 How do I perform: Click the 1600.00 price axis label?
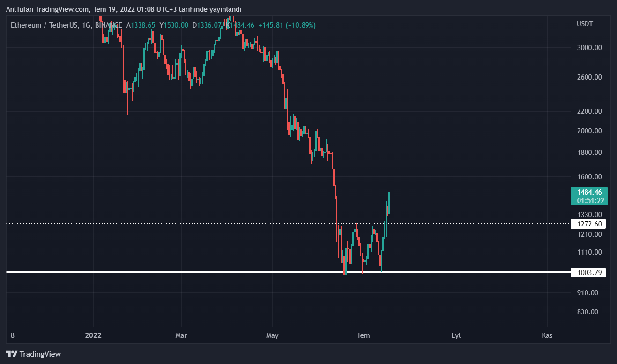[589, 177]
